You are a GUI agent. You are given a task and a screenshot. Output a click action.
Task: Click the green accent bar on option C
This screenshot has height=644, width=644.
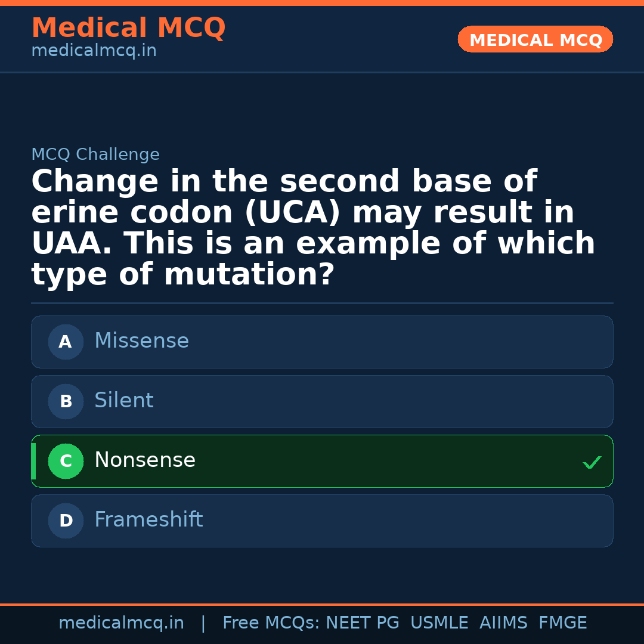point(33,462)
